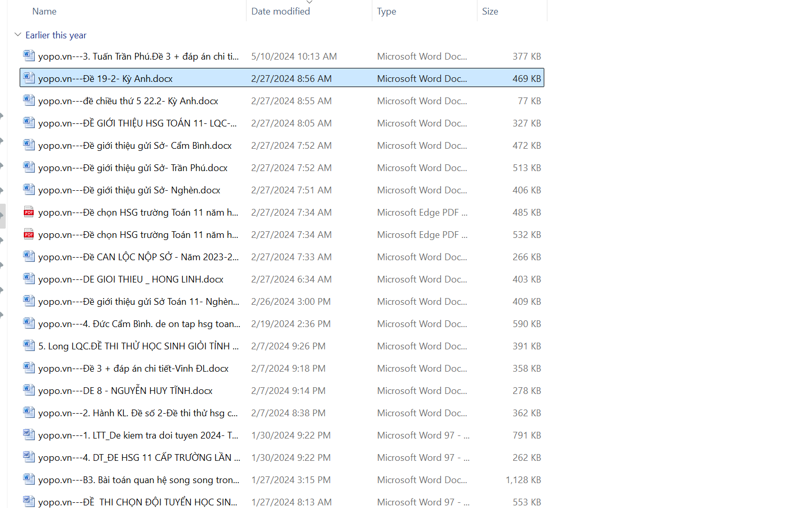This screenshot has width=812, height=508.
Task: Select file yopo.vn---B3. Bài toán quan hệ song song
Action: pyautogui.click(x=139, y=480)
